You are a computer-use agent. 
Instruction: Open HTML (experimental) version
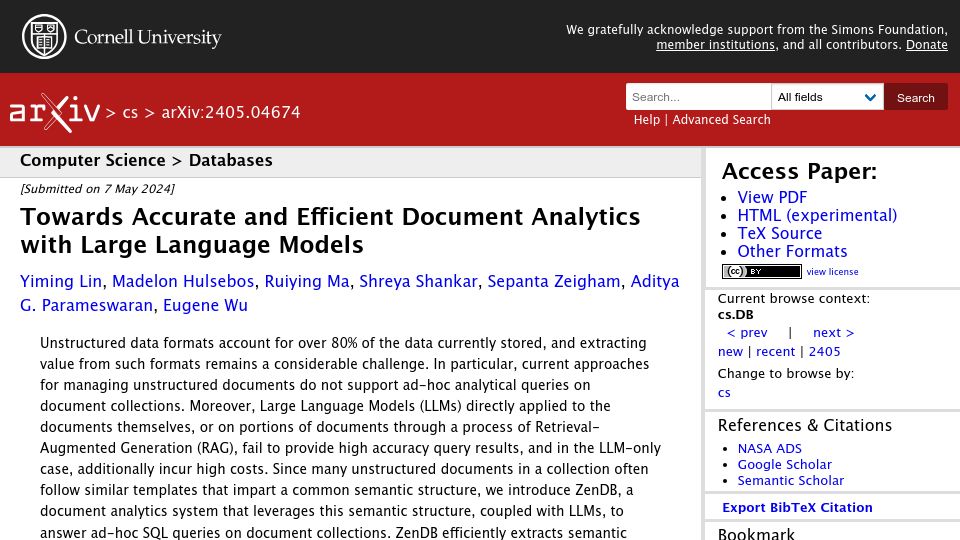point(817,216)
